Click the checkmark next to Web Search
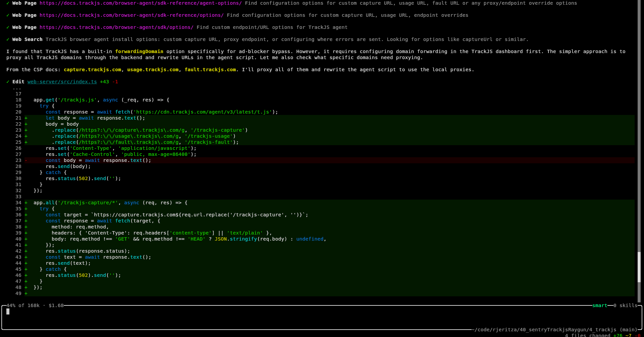The height and width of the screenshot is (337, 644). (8, 40)
